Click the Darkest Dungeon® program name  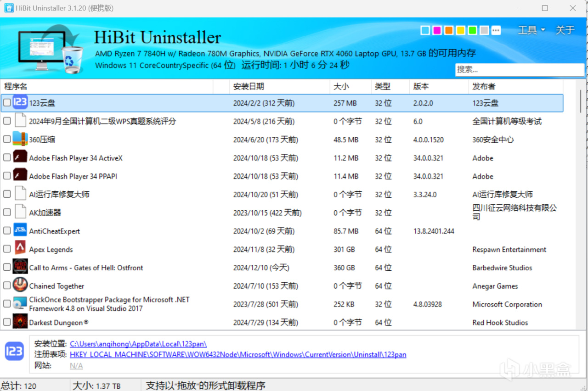click(59, 323)
